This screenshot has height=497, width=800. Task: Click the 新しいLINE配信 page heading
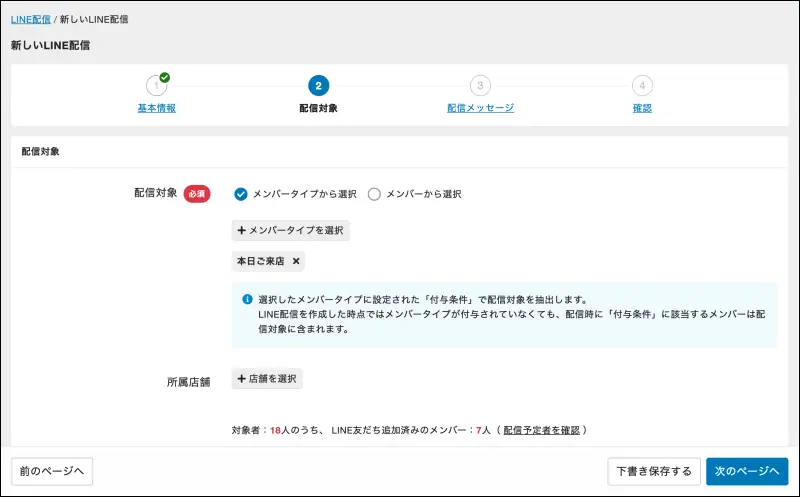pos(50,45)
